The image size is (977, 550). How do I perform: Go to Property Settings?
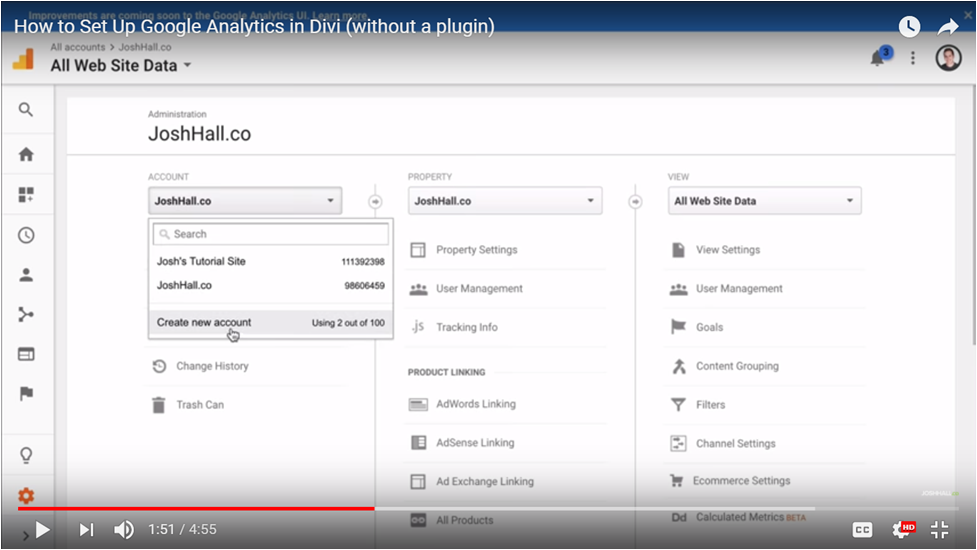(x=476, y=250)
